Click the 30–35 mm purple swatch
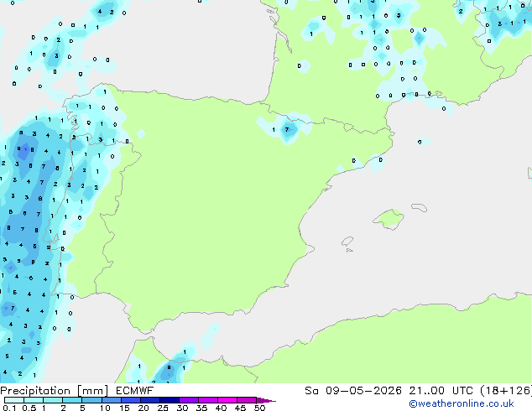 (x=188, y=400)
